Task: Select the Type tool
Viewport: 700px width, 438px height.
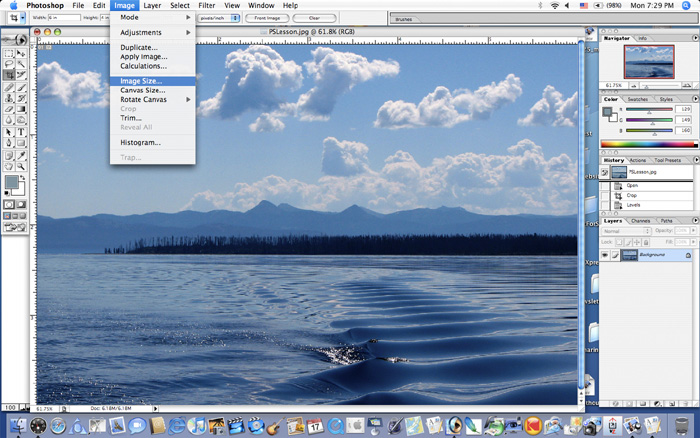Action: 21,132
